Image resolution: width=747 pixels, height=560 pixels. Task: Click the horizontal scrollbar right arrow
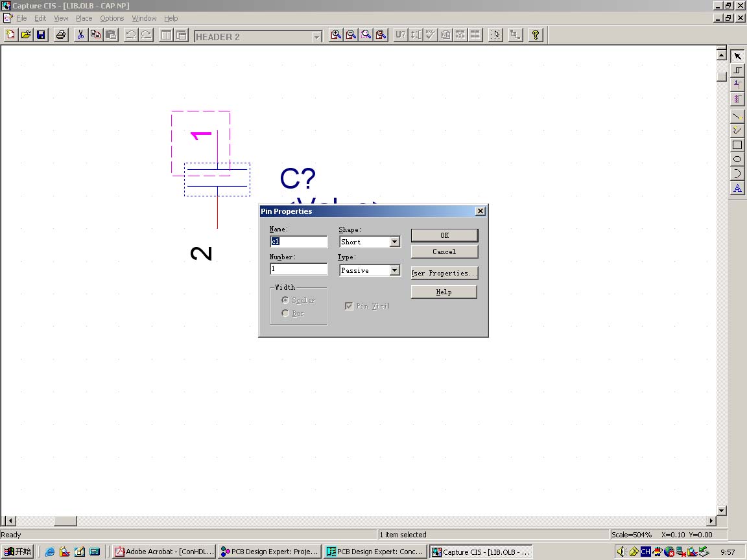(711, 521)
